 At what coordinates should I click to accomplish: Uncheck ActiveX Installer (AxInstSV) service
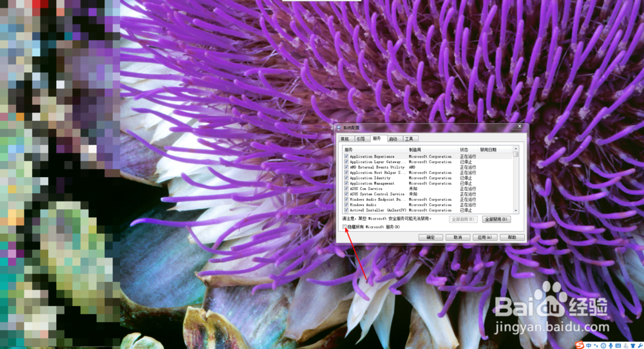click(346, 210)
